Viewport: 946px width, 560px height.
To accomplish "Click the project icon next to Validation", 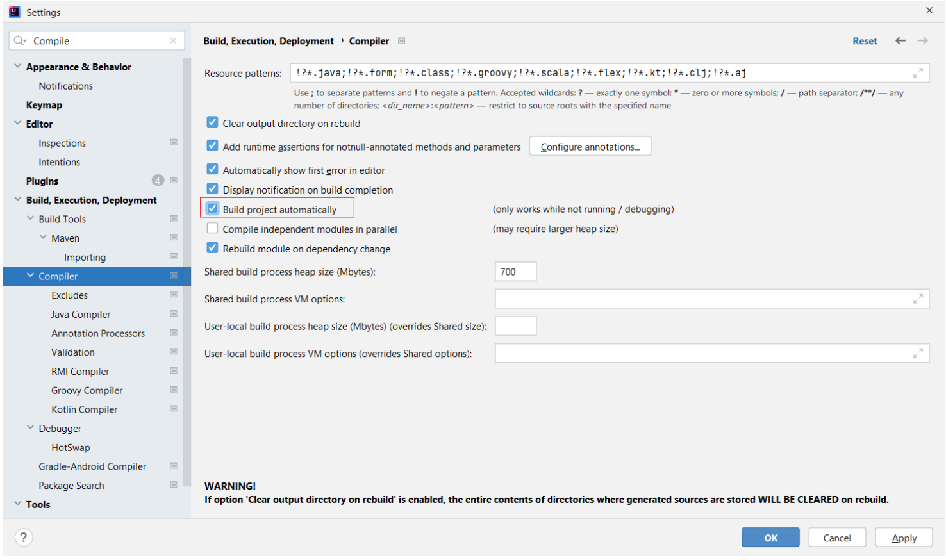I will click(174, 352).
